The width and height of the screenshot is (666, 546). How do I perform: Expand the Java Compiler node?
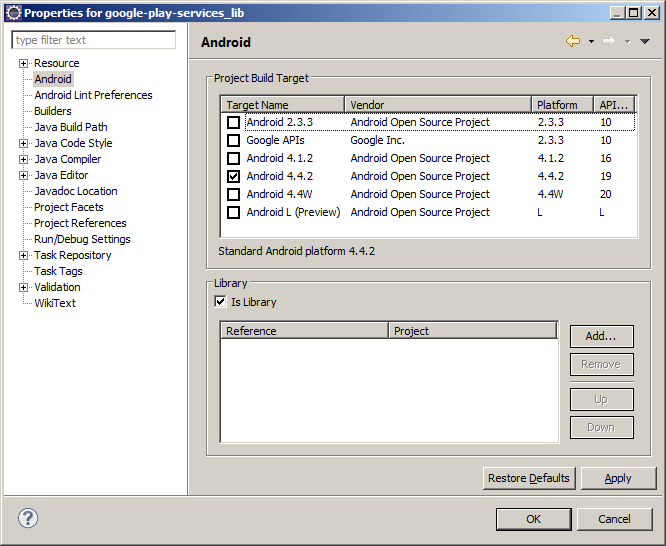tap(23, 159)
